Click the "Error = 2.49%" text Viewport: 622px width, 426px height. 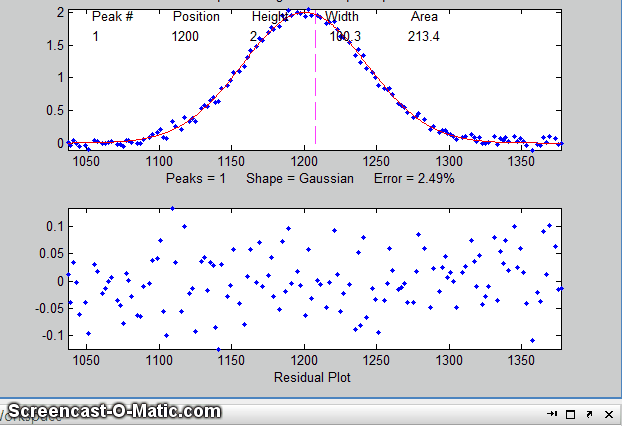[x=415, y=178]
